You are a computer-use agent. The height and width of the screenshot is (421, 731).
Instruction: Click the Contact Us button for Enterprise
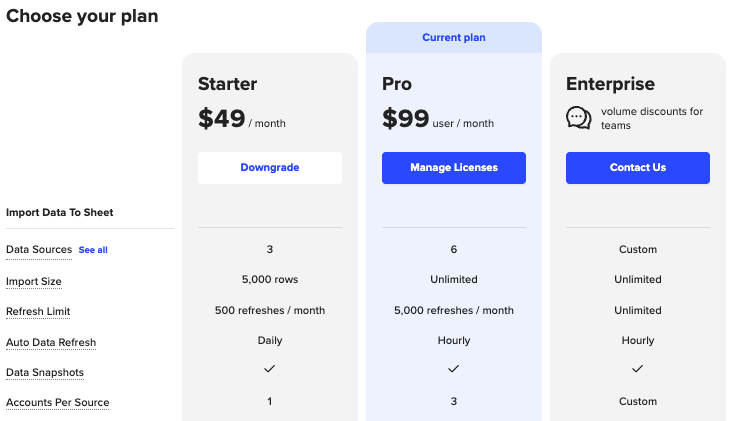click(638, 168)
